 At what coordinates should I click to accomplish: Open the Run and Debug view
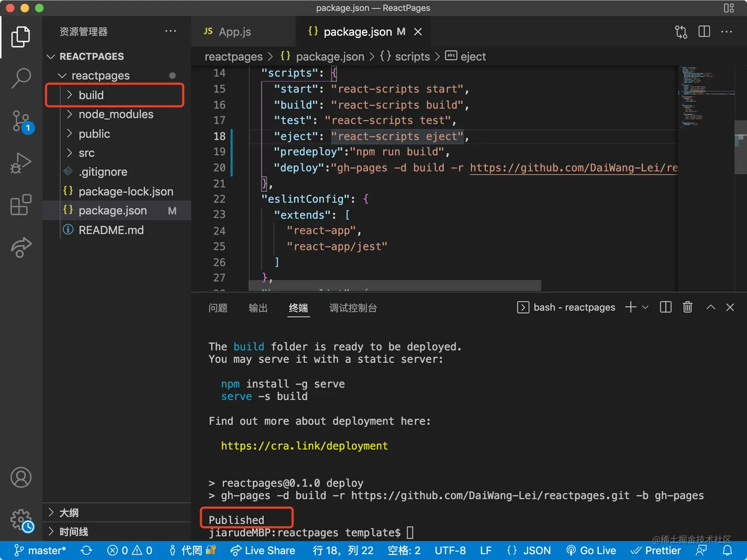pyautogui.click(x=21, y=163)
